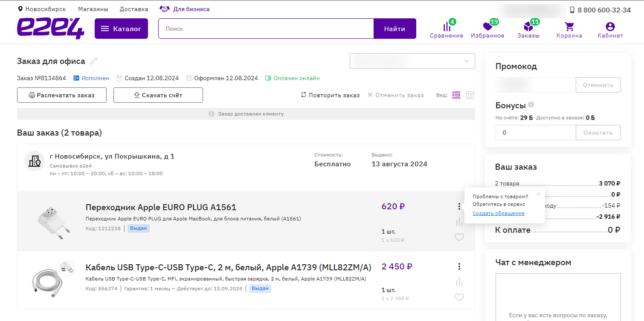644x321 pixels.
Task: Click the bonuses Оплатить button
Action: coord(598,133)
